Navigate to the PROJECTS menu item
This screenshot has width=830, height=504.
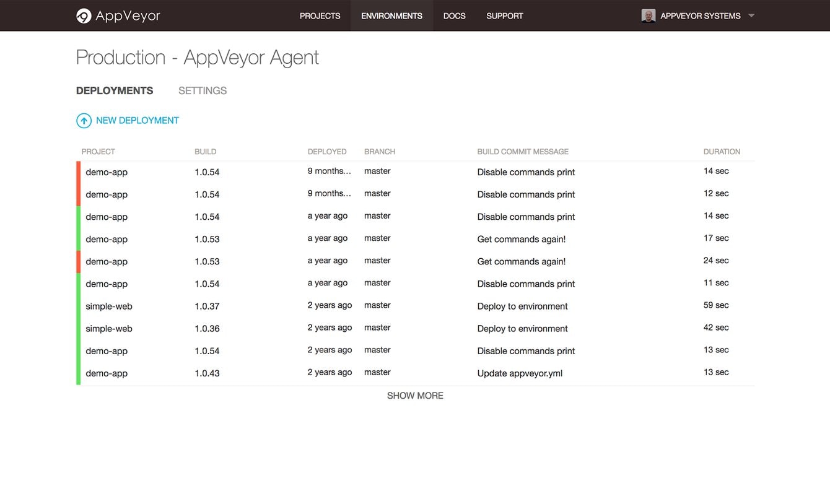[320, 15]
